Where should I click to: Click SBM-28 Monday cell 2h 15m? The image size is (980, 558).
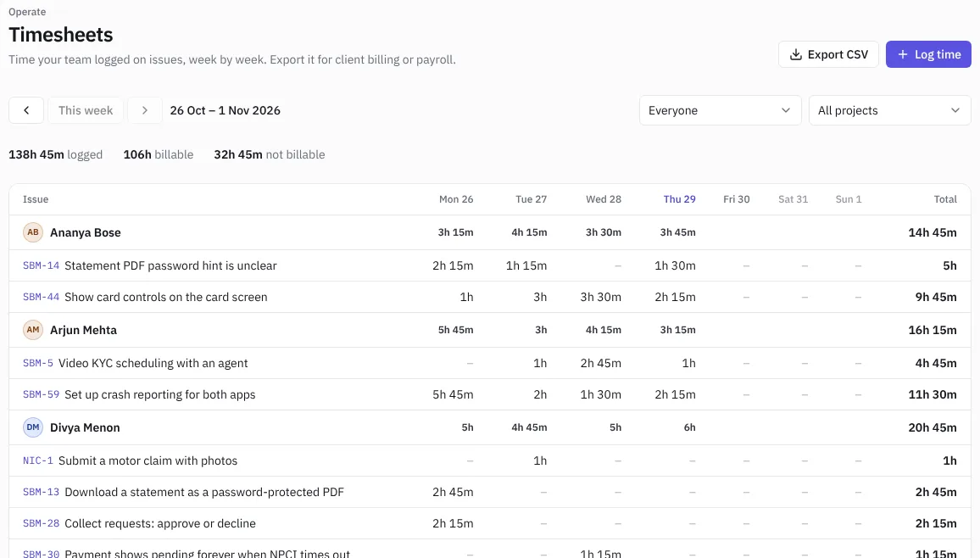[453, 523]
